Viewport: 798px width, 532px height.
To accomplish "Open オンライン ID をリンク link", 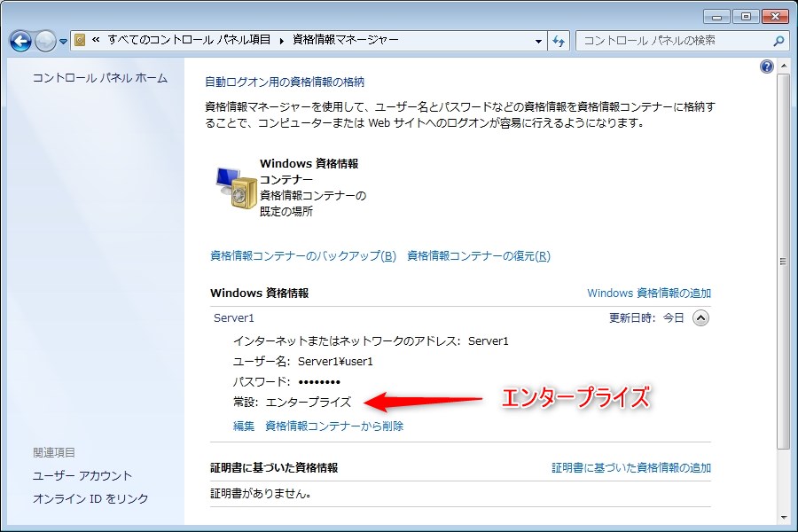I will pos(90,498).
